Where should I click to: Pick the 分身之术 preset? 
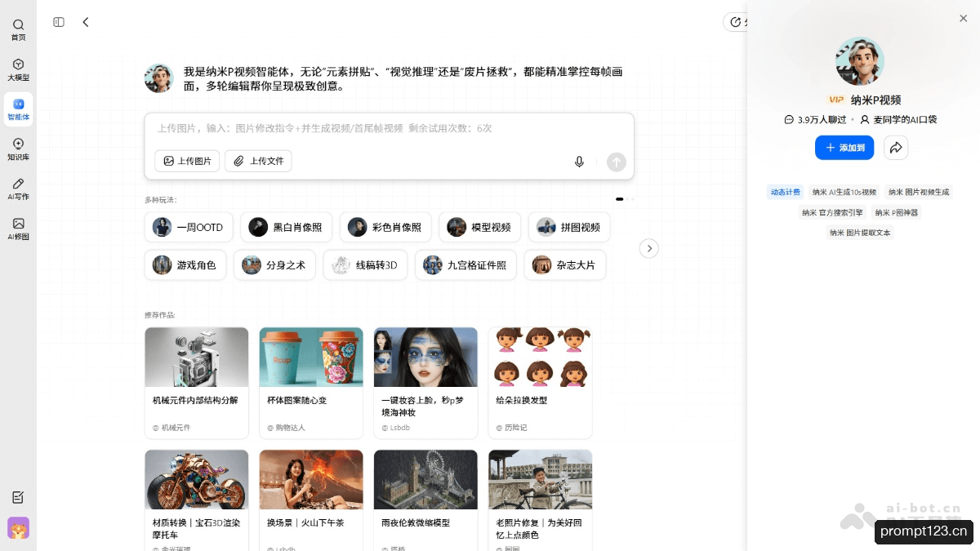point(274,264)
